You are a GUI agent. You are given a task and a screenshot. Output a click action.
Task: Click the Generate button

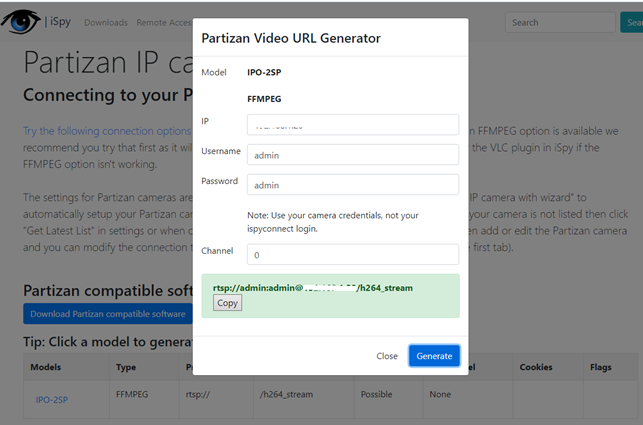coord(434,356)
